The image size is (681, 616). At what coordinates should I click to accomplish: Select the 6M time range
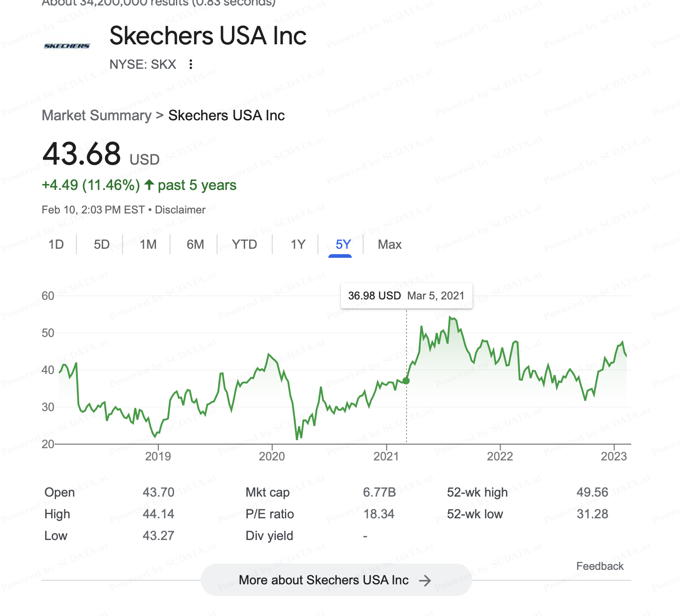point(195,245)
